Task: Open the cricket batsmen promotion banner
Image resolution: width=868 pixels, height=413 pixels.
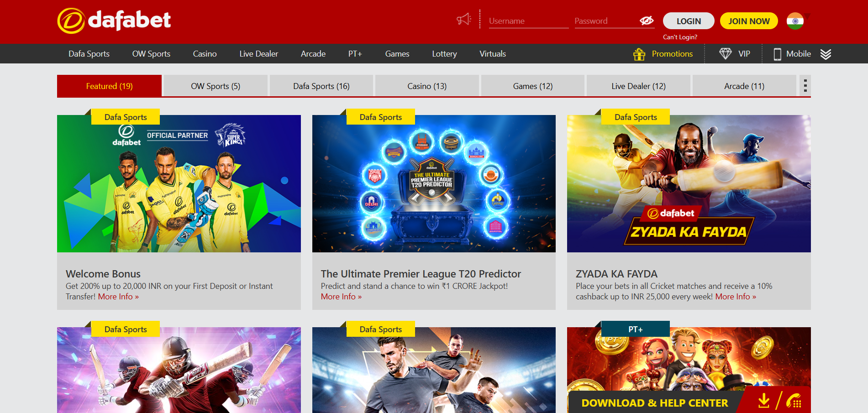Action: (179, 370)
